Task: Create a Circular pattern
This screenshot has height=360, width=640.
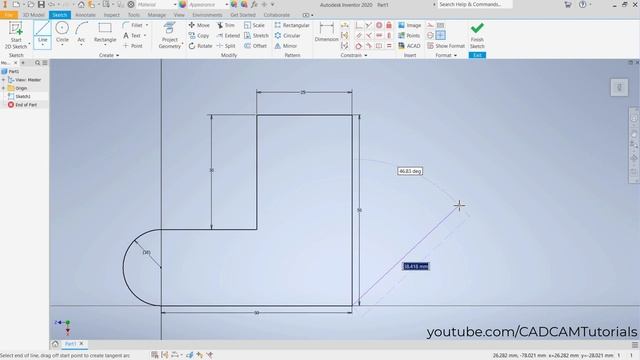Action: pyautogui.click(x=287, y=36)
